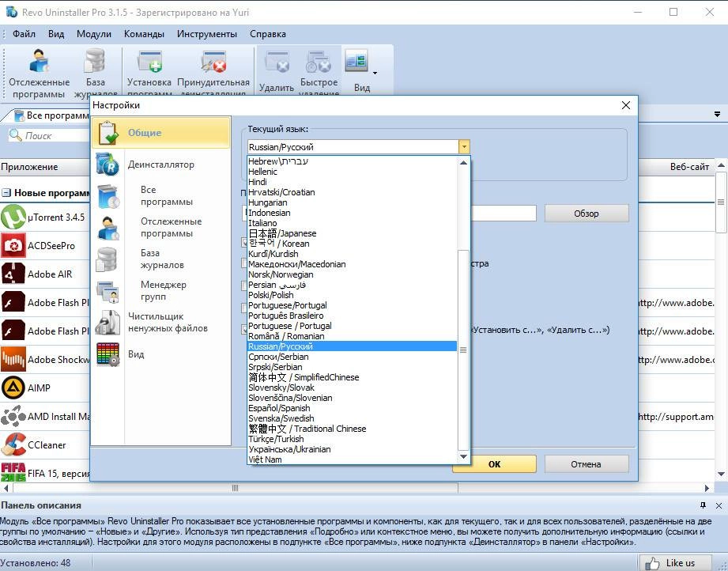Select 日本語/Japanese in the language list
This screenshot has width=728, height=571.
[352, 233]
